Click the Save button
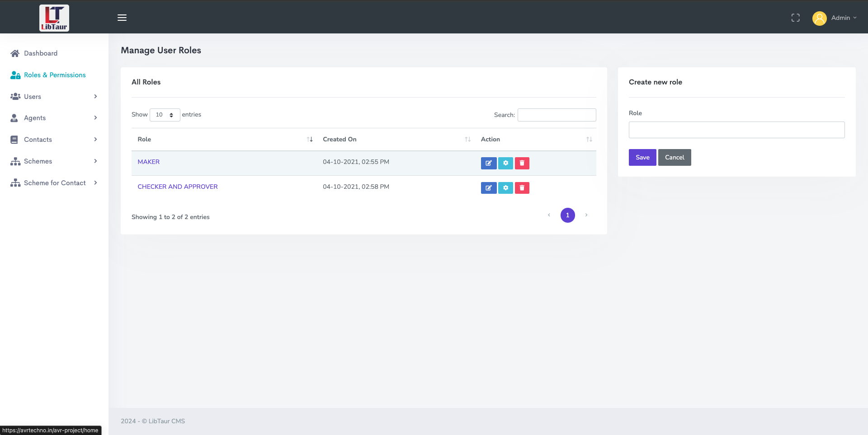 tap(642, 158)
